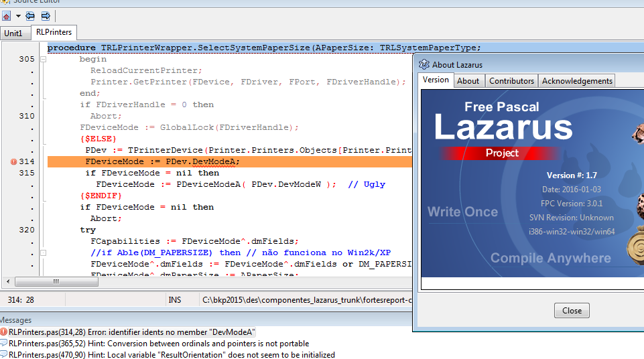Click the hint icon beside line 365 message
This screenshot has height=359, width=644.
coord(4,343)
